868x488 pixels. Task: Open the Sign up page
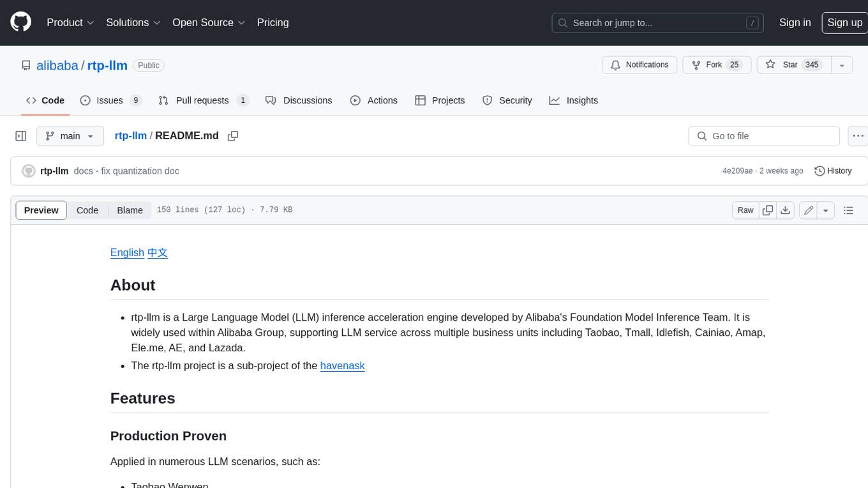844,22
